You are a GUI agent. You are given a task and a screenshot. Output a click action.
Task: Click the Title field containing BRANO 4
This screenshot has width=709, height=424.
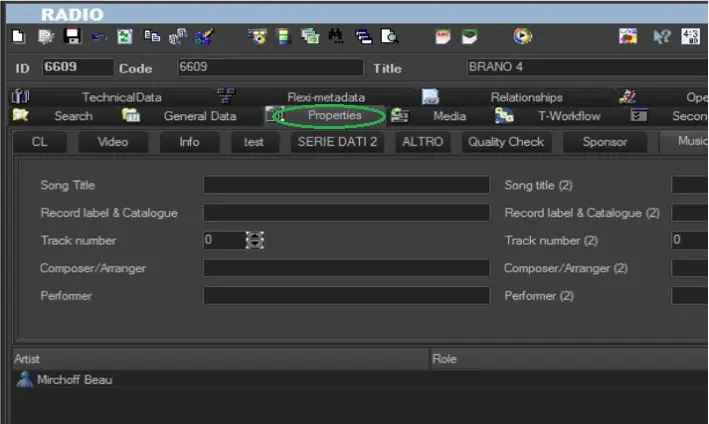pos(585,68)
